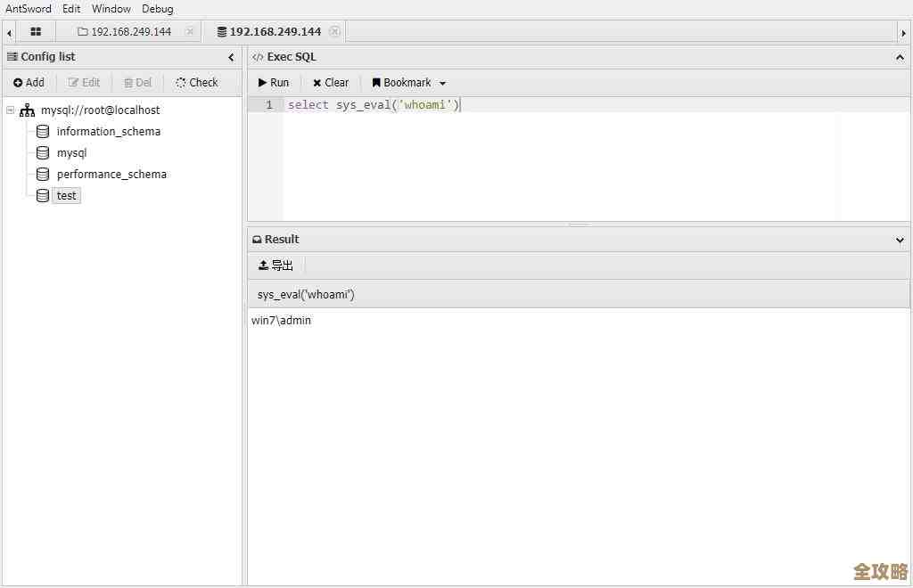Click the Add button in Config list
This screenshot has height=588, width=913.
29,82
